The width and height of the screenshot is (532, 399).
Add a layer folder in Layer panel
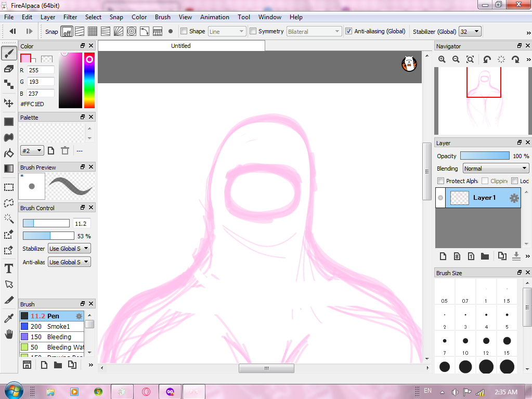click(x=485, y=256)
